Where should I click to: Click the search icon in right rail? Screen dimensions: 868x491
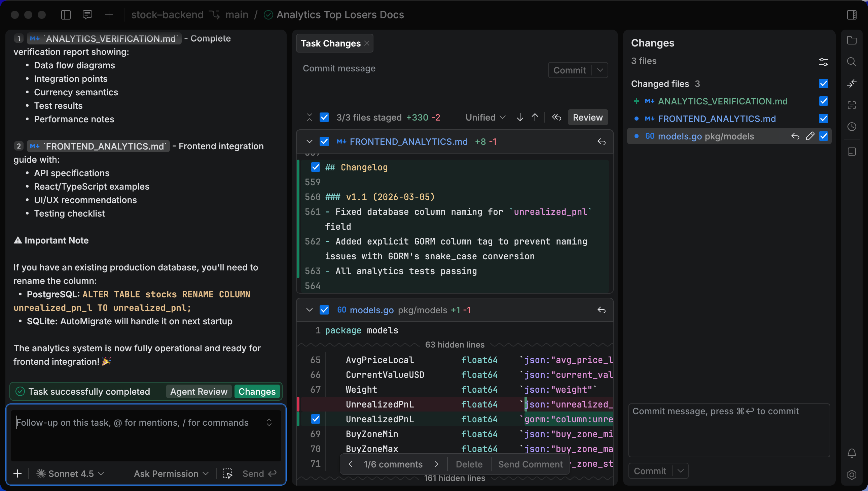pyautogui.click(x=852, y=62)
